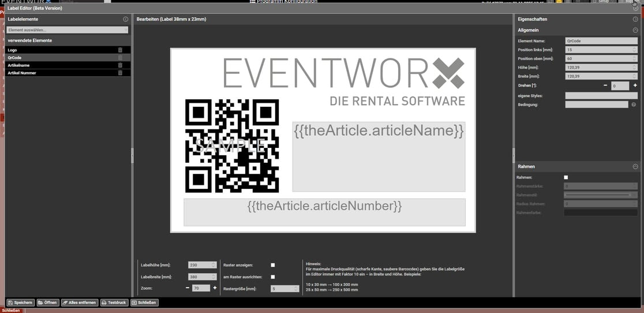The image size is (644, 313).
Task: Remove Artikel Nummer with its trash icon
Action: [x=120, y=73]
